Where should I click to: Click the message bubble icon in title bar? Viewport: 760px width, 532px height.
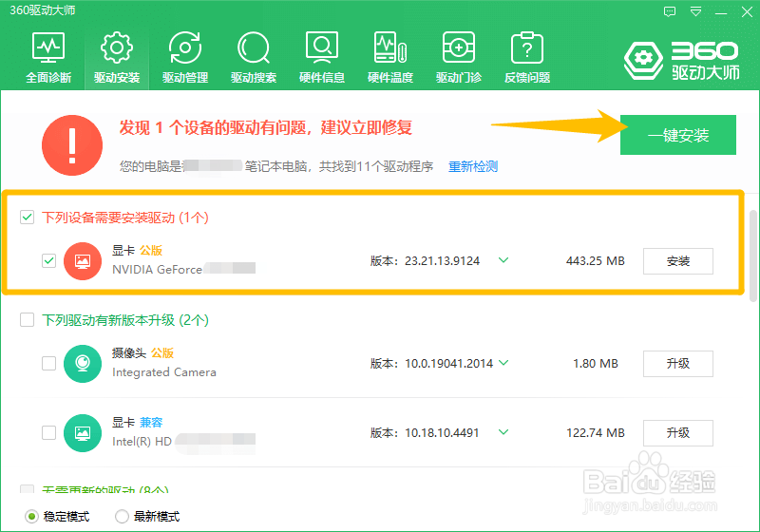[670, 11]
